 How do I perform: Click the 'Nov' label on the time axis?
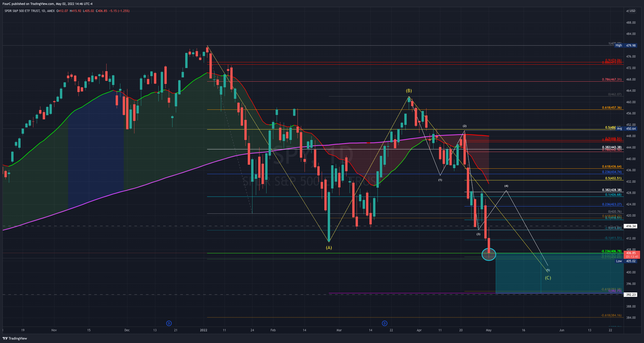[x=54, y=330]
